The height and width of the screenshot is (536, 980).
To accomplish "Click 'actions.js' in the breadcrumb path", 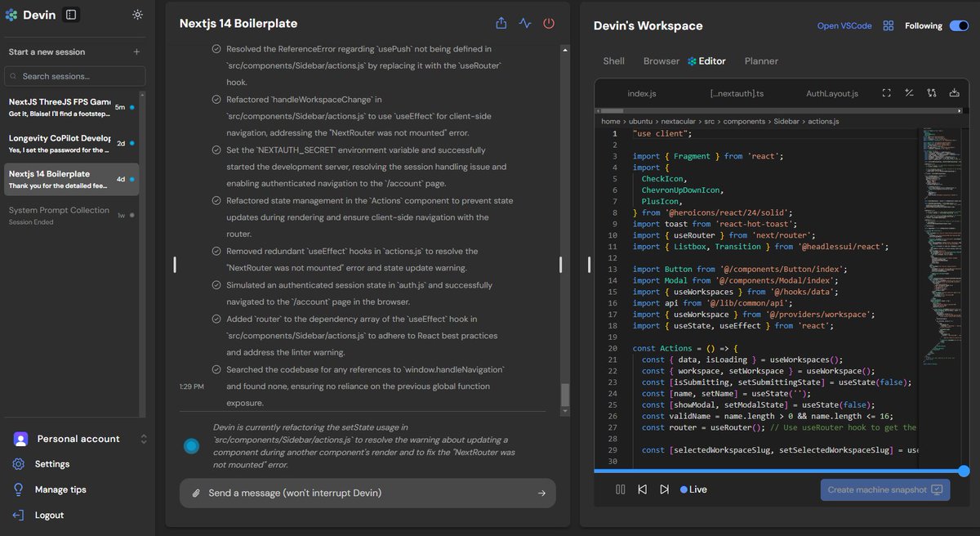I will (822, 121).
